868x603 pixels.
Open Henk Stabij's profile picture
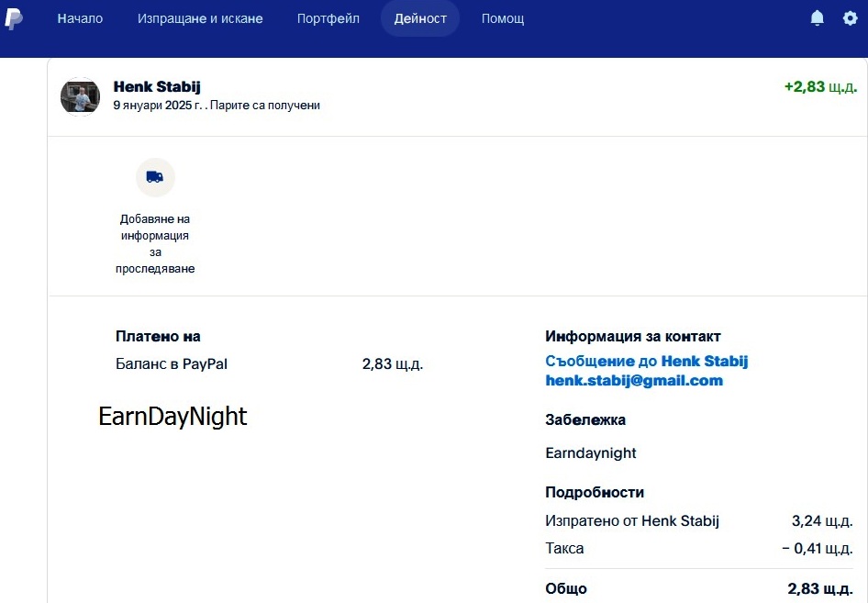pos(80,96)
